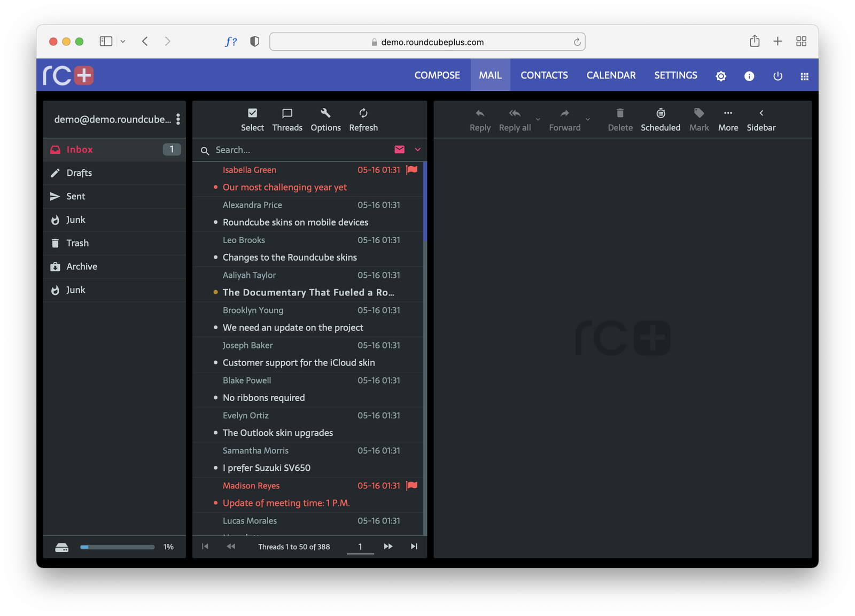855x616 pixels.
Task: Go to first page of messages
Action: (x=205, y=547)
